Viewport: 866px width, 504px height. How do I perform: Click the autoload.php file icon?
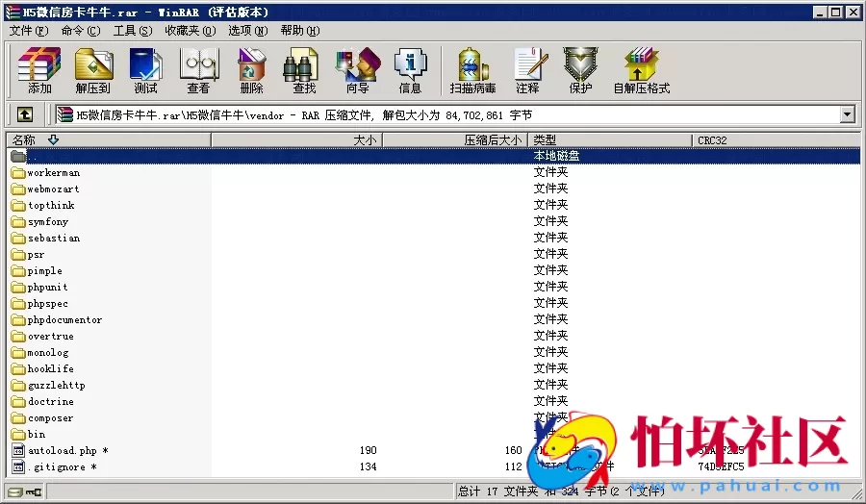point(19,450)
